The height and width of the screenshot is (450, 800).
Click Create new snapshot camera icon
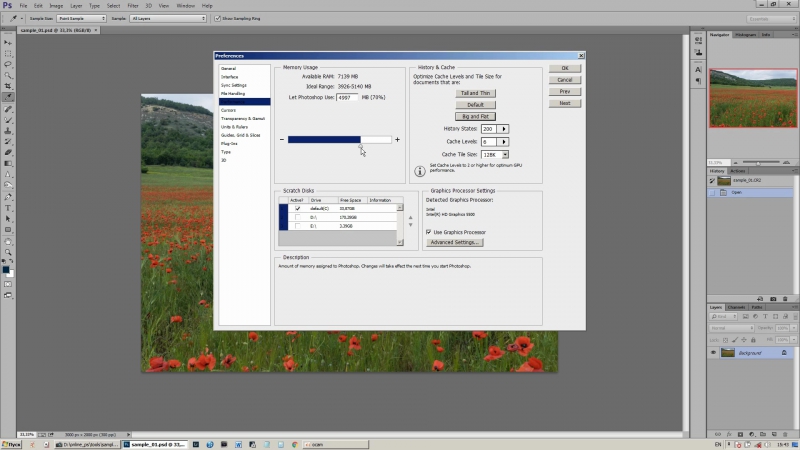(773, 299)
